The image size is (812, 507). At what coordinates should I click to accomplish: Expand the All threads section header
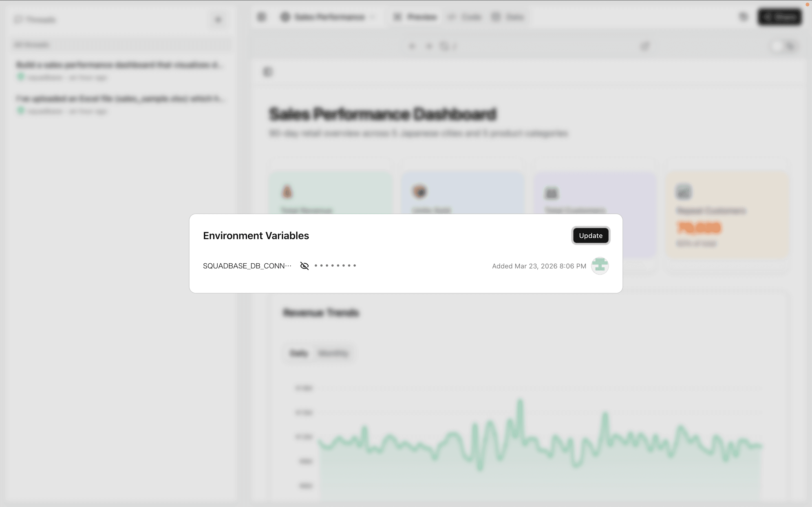[x=32, y=45]
